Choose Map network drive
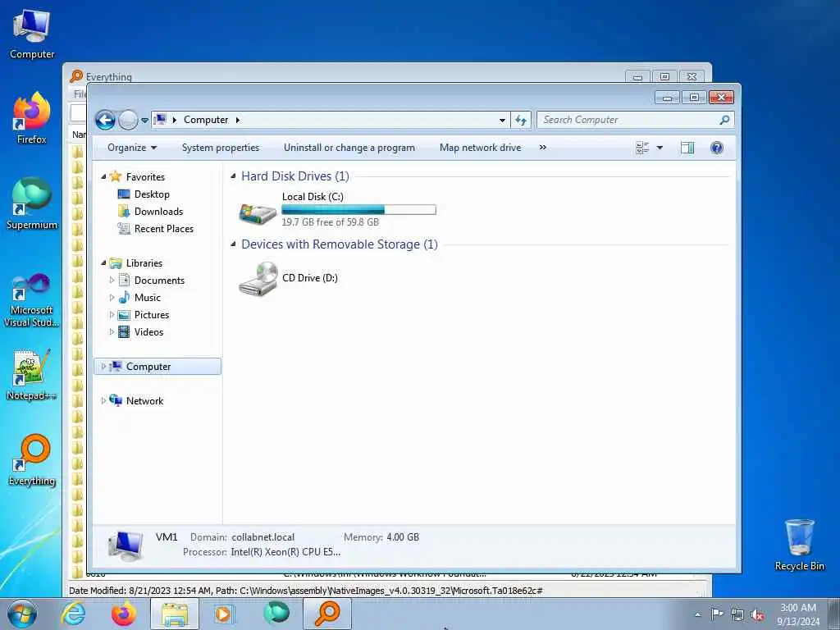840x630 pixels. 480,148
